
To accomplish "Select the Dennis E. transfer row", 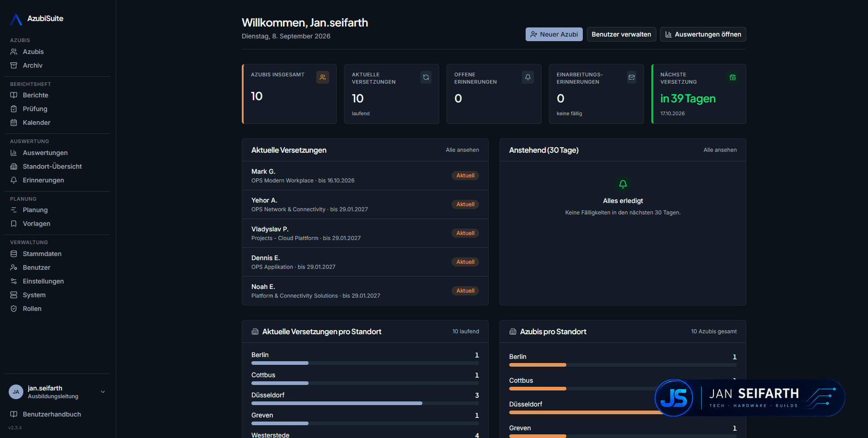I will point(365,262).
